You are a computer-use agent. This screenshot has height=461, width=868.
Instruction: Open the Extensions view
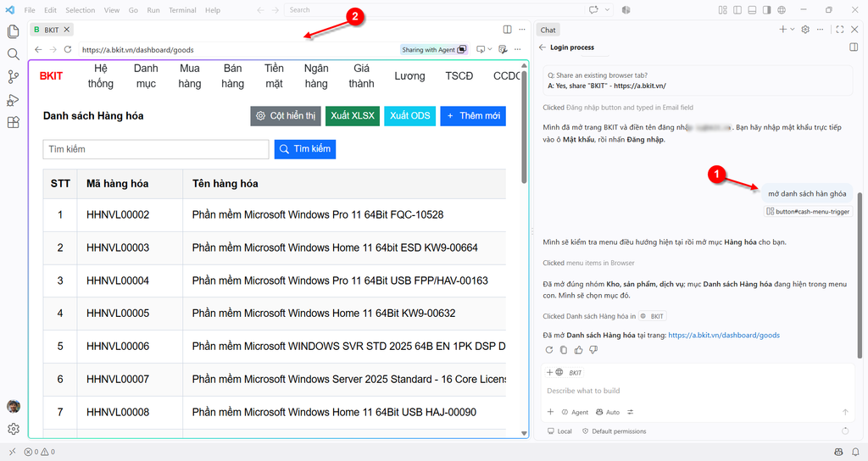pyautogui.click(x=14, y=123)
